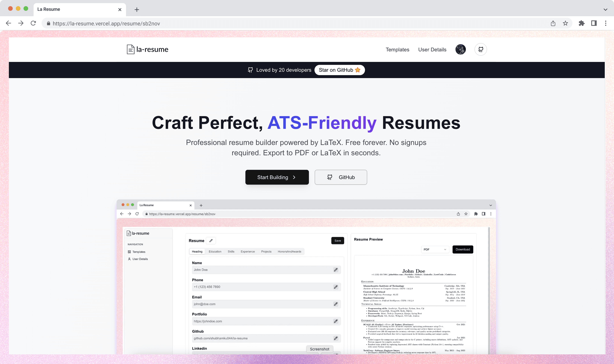Open Chrome three-dot menu
This screenshot has width=614, height=364.
(605, 23)
